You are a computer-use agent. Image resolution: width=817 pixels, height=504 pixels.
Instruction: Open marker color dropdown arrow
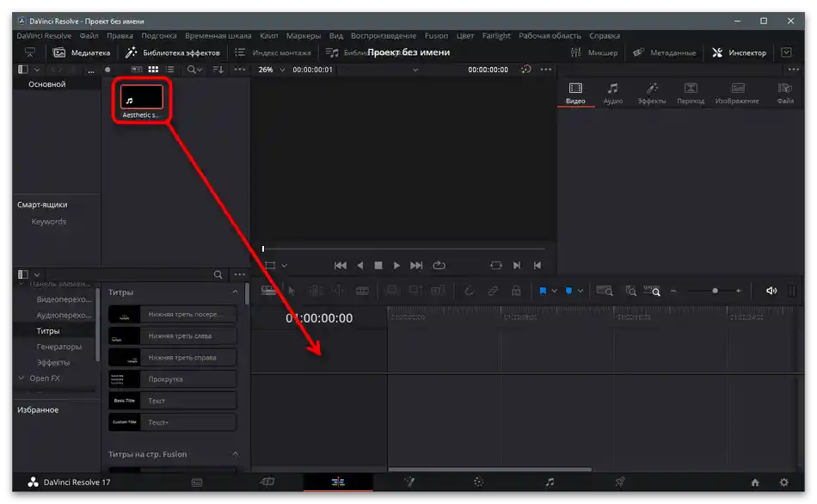(x=580, y=291)
